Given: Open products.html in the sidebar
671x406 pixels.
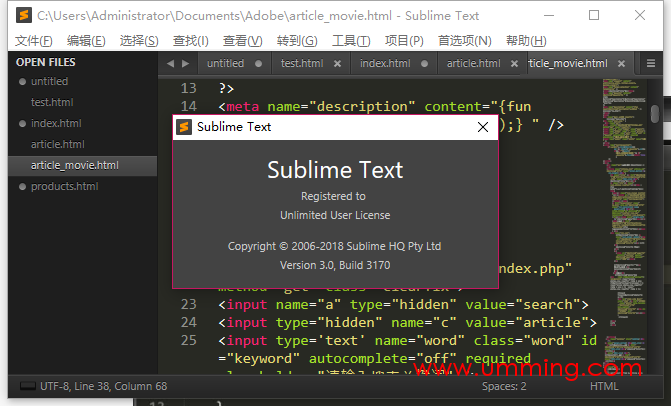Looking at the screenshot, I should [64, 187].
